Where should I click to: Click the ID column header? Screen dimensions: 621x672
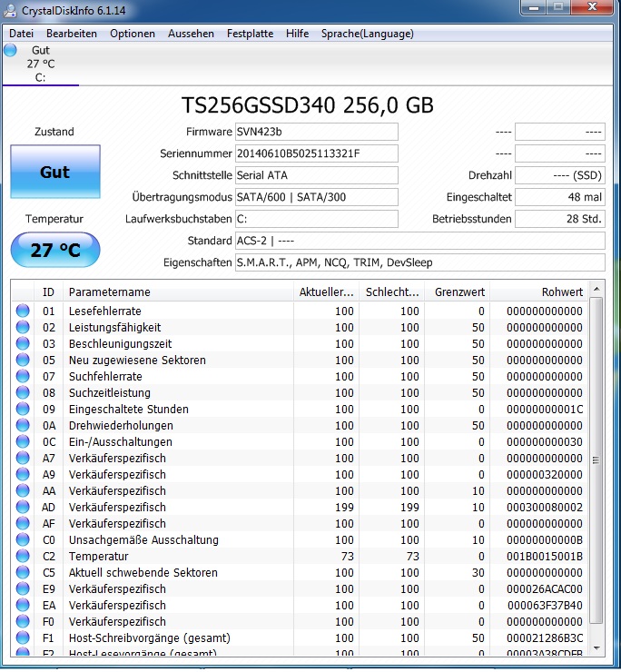click(x=48, y=292)
